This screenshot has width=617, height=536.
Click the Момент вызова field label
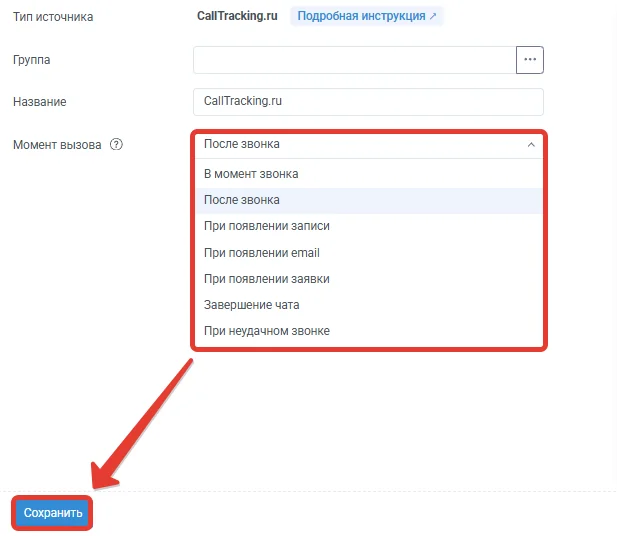coord(57,145)
